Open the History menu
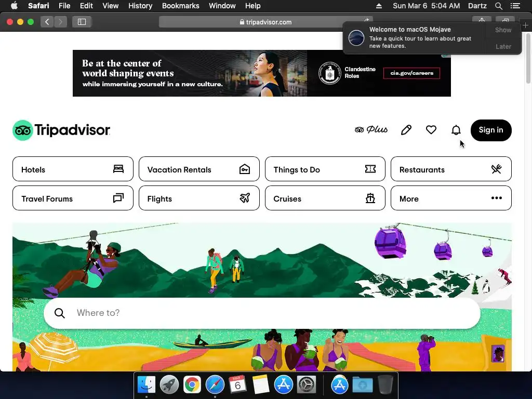 click(x=140, y=6)
